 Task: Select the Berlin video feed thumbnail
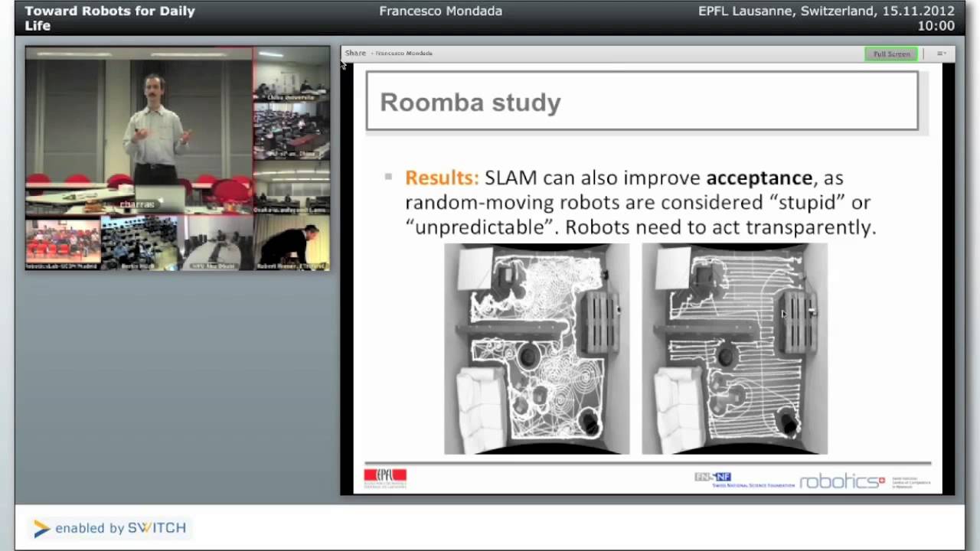click(139, 243)
